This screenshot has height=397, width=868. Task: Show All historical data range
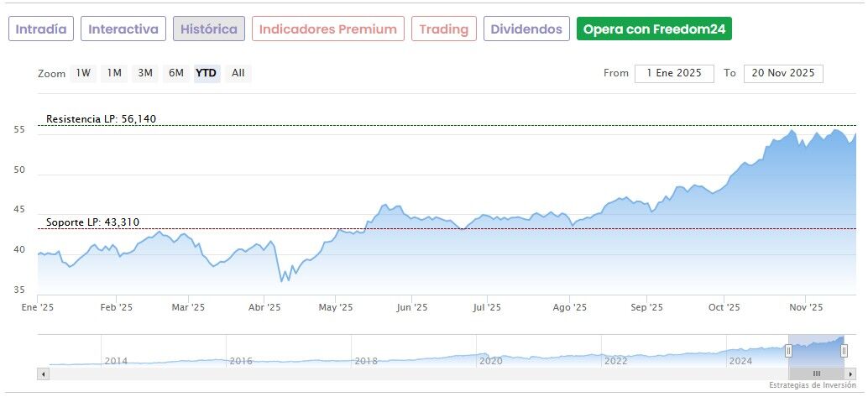point(238,73)
